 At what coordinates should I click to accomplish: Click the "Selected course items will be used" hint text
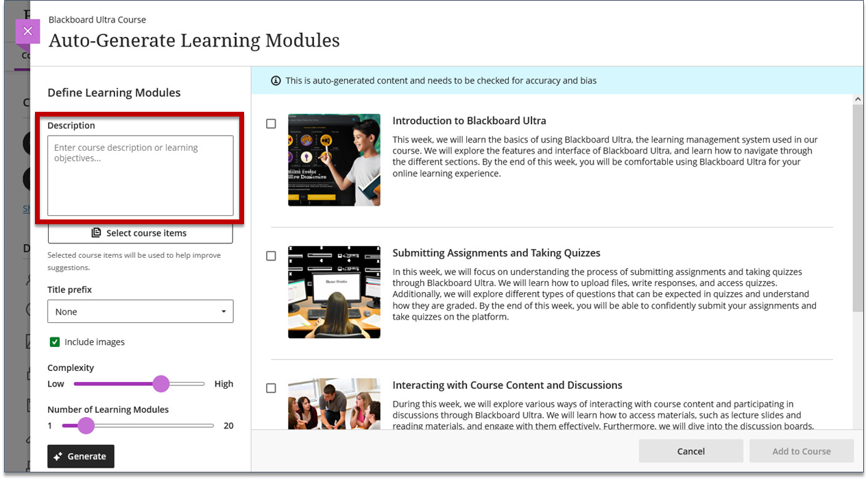134,261
